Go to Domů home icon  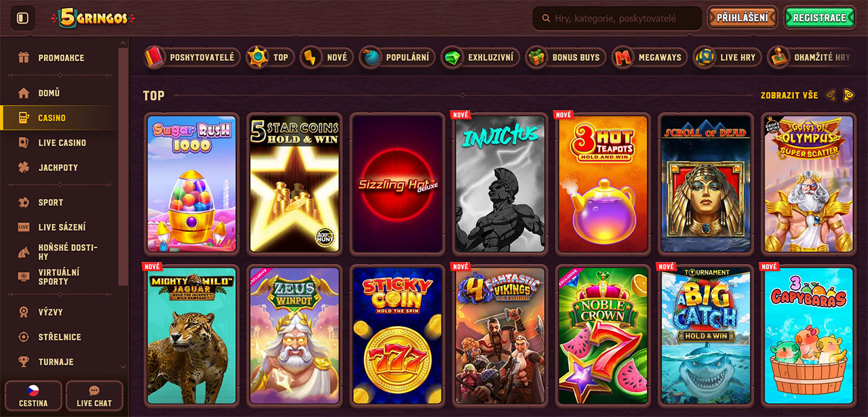click(x=24, y=93)
